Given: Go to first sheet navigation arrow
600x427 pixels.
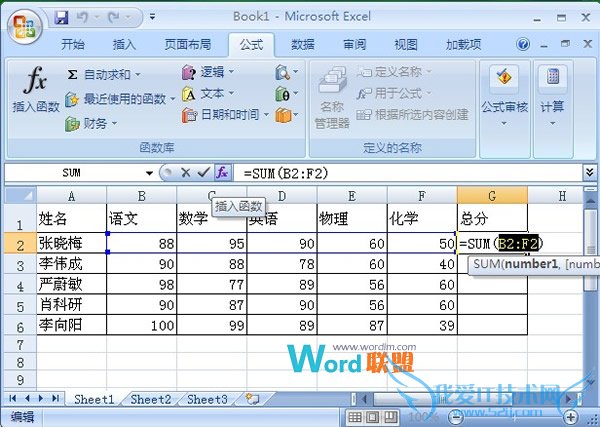Looking at the screenshot, I should tap(12, 399).
